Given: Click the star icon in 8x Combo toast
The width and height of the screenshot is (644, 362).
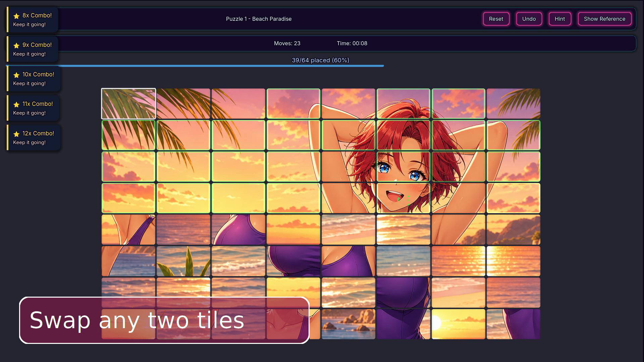Looking at the screenshot, I should pos(16,16).
